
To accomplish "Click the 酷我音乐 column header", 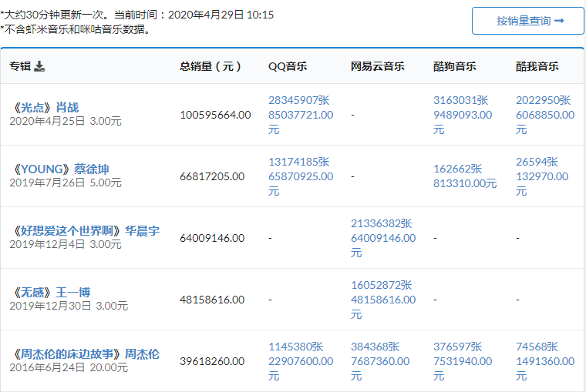I will tap(537, 66).
